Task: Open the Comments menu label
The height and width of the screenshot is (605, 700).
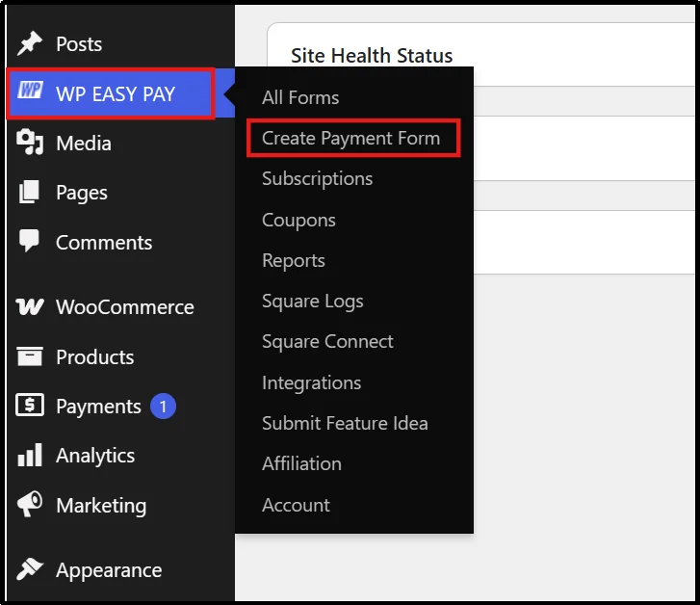Action: point(104,243)
